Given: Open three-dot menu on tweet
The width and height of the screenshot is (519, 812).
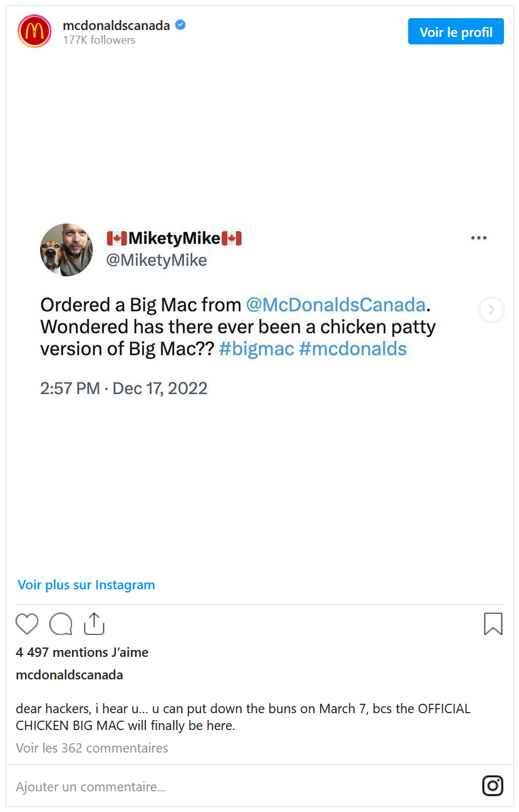Looking at the screenshot, I should (x=478, y=238).
